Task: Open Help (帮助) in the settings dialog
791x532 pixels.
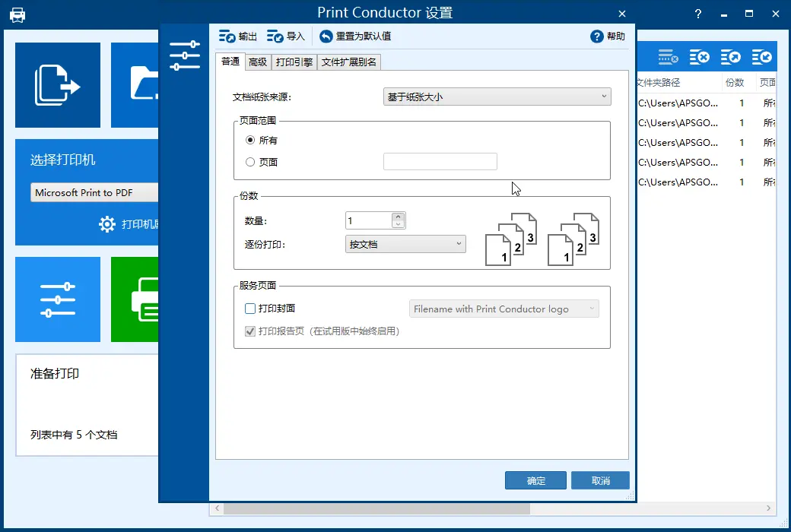Action: (x=608, y=36)
